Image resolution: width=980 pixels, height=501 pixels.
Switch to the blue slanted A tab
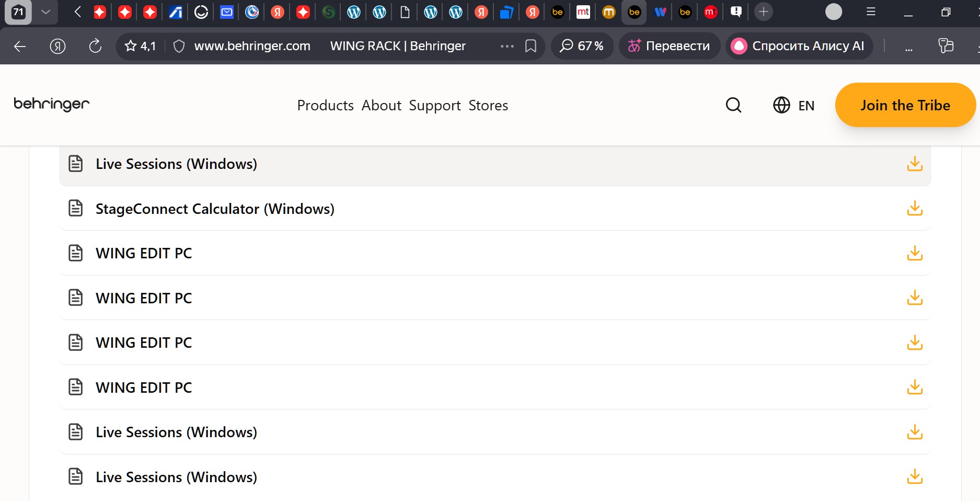point(176,12)
